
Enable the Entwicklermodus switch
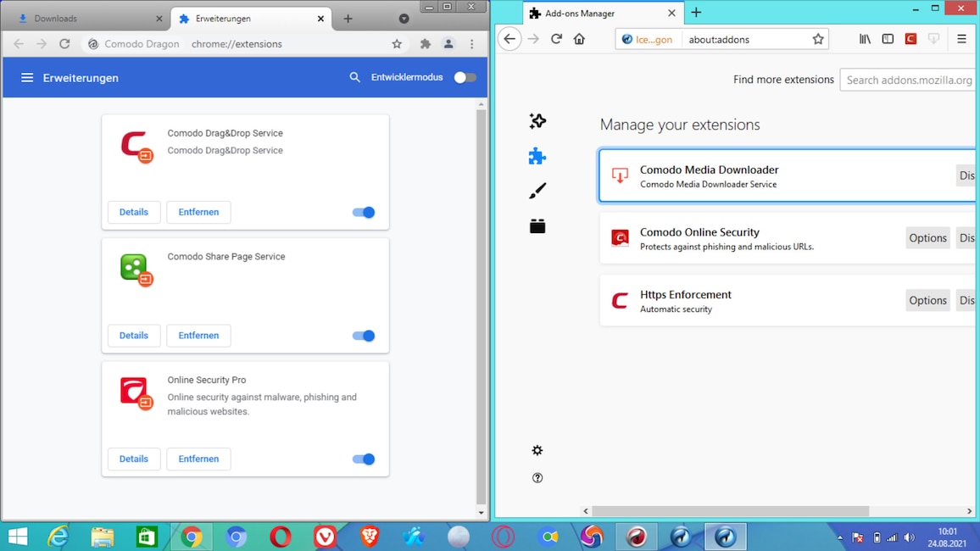(465, 77)
